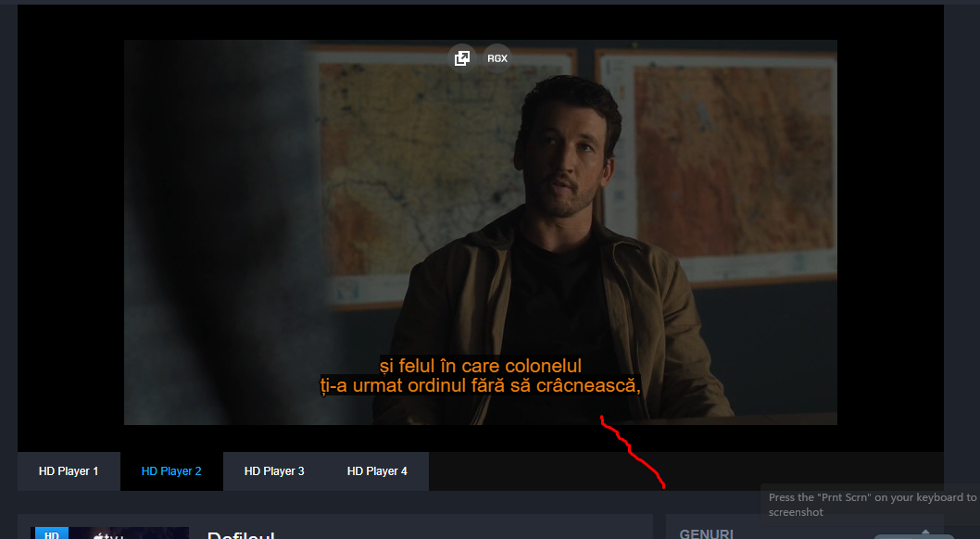
Task: Open the picture-in-picture pop-out icon
Action: coord(462,58)
